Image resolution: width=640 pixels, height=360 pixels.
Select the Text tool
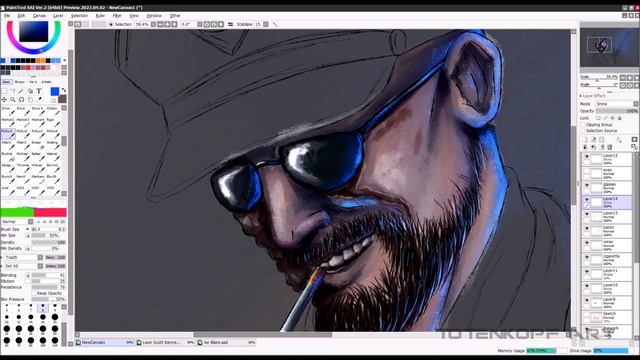point(39,91)
